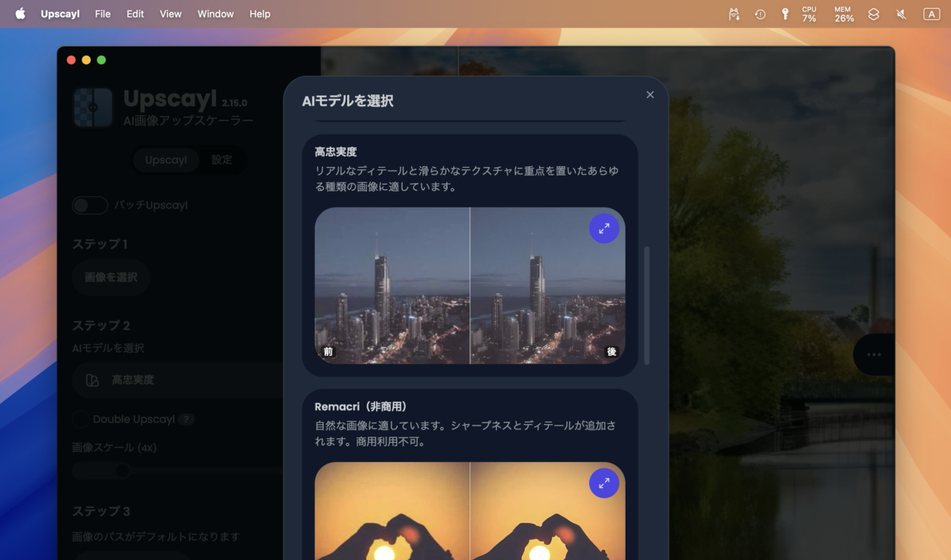Click the Remacri description about 商用利用不可
This screenshot has width=951, height=560.
click(465, 434)
